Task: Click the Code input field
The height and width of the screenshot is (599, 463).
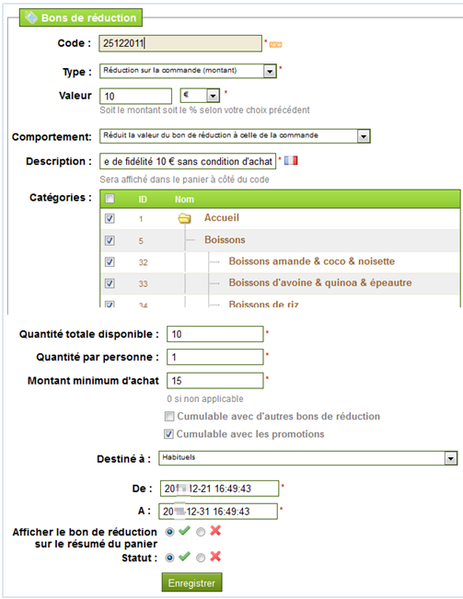Action: pos(180,43)
